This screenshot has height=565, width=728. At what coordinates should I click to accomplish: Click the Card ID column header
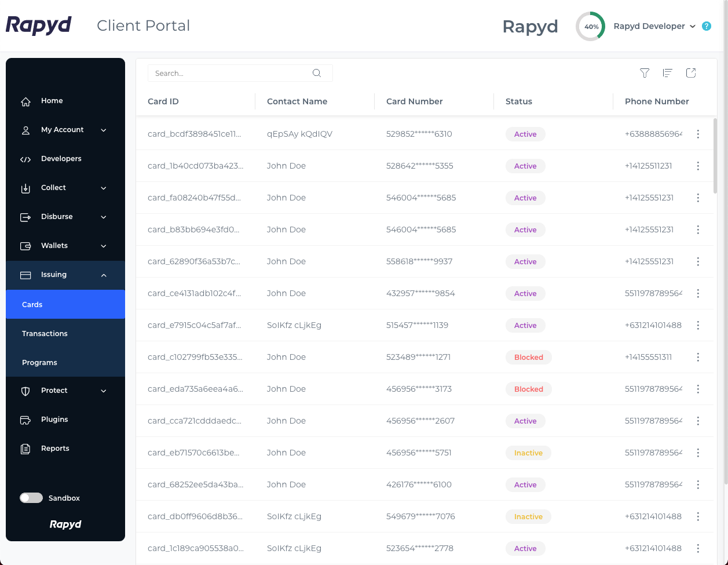(x=163, y=101)
